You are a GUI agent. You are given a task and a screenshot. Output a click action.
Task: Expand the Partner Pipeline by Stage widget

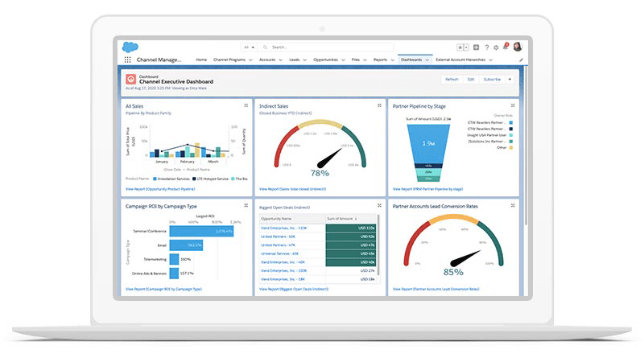[x=513, y=105]
